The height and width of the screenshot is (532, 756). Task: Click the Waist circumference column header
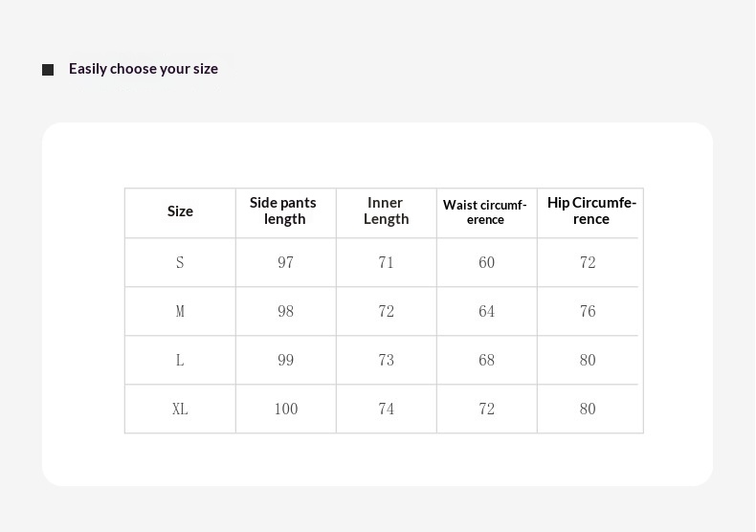(485, 211)
